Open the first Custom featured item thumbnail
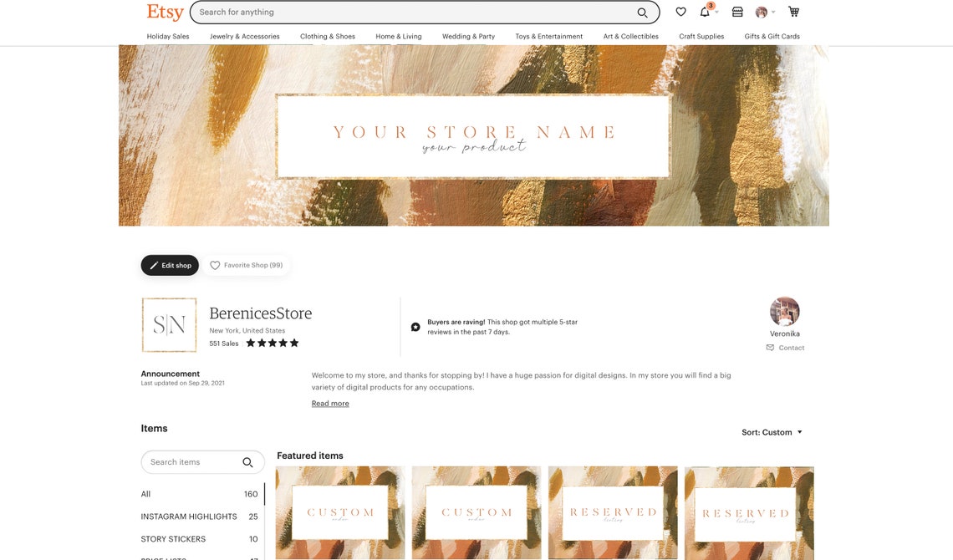Viewport: 953px width, 560px height. [x=340, y=512]
